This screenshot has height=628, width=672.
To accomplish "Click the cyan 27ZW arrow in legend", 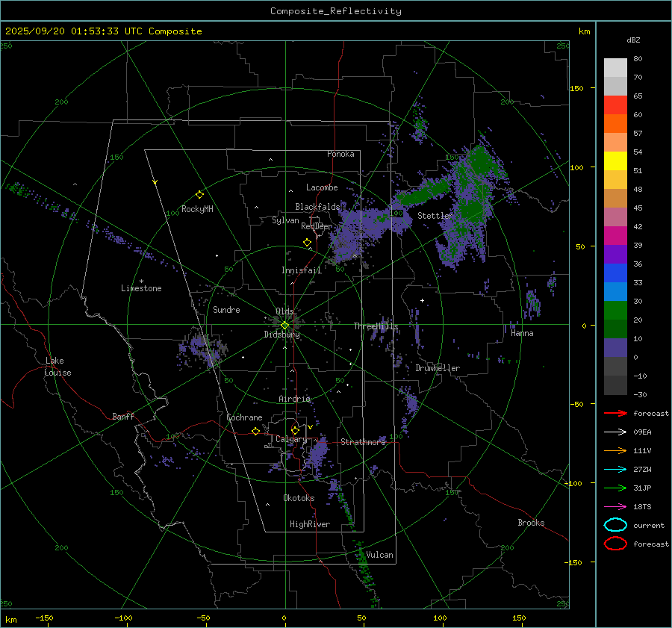I will pyautogui.click(x=615, y=469).
